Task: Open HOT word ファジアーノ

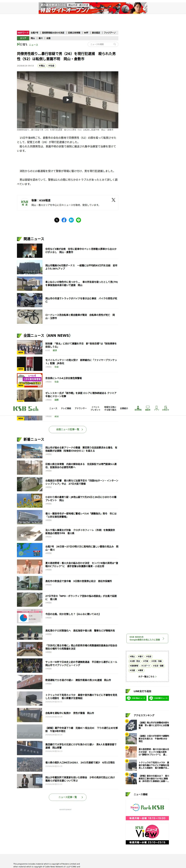Action: (x=110, y=33)
